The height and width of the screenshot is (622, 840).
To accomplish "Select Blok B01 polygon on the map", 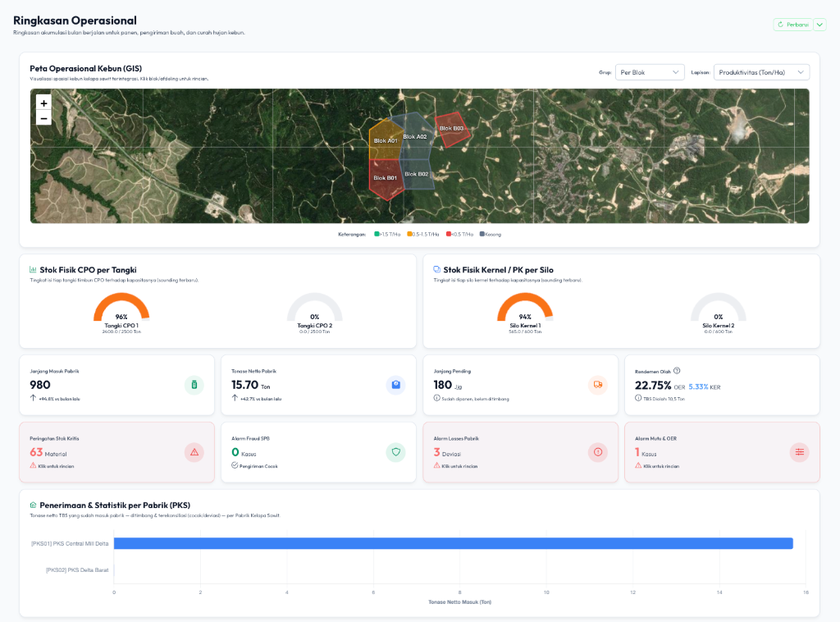I will [x=386, y=178].
